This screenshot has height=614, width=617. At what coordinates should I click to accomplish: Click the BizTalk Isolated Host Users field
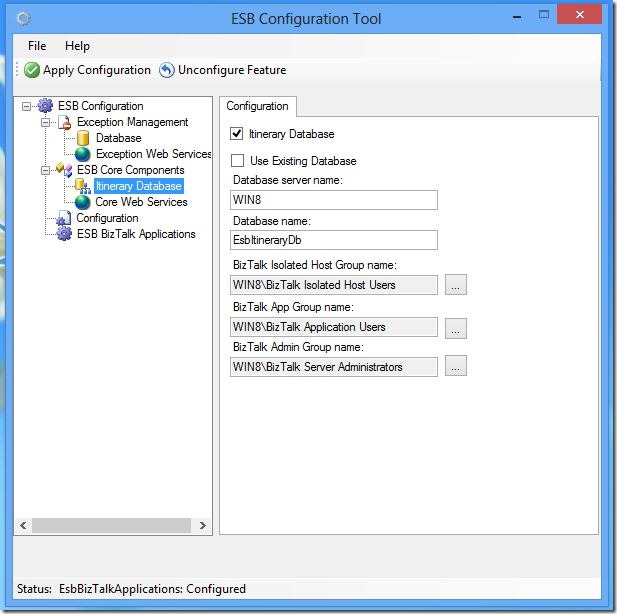pos(334,285)
